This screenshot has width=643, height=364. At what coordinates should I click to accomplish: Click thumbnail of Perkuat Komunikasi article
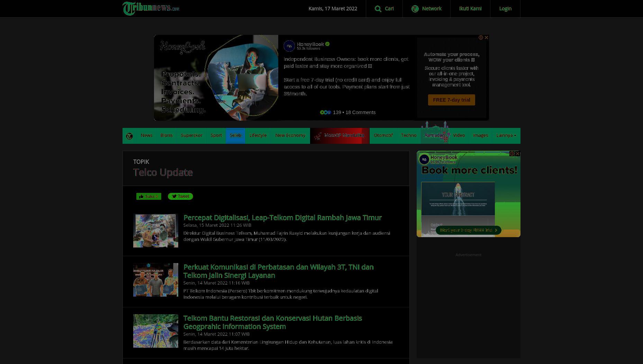point(156,280)
